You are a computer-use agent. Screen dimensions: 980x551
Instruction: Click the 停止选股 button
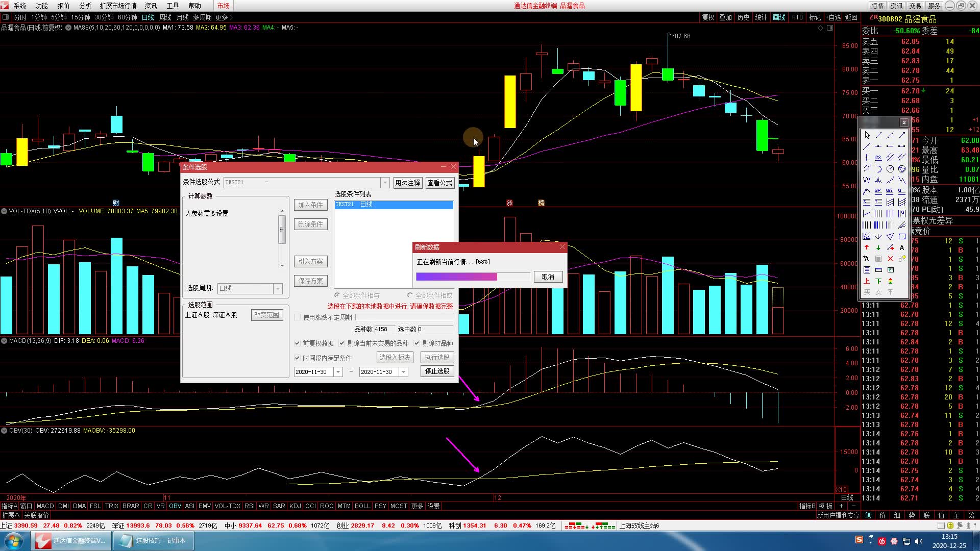437,371
